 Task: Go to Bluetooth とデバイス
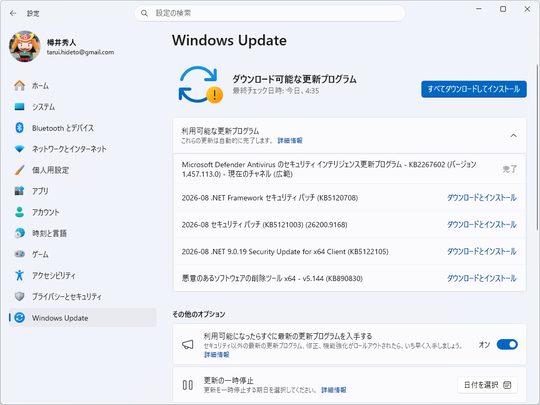[83, 128]
